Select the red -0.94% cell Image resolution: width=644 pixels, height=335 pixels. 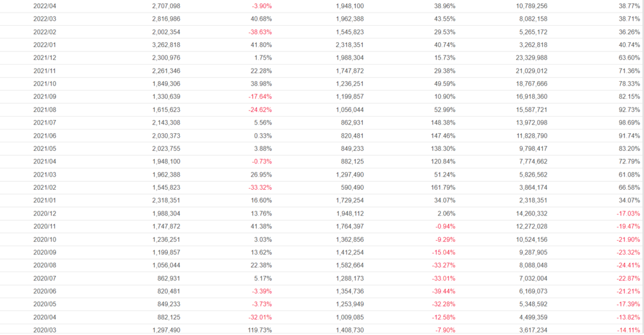click(x=445, y=226)
